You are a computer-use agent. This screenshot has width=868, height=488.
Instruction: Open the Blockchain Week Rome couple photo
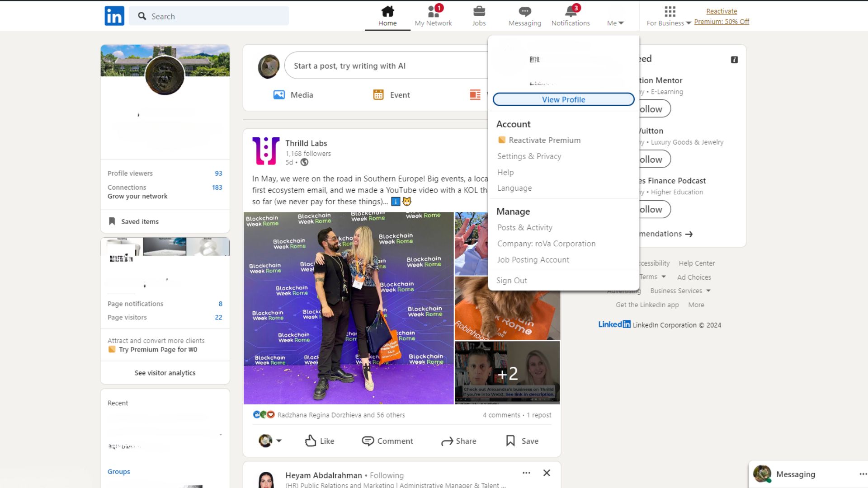click(349, 308)
